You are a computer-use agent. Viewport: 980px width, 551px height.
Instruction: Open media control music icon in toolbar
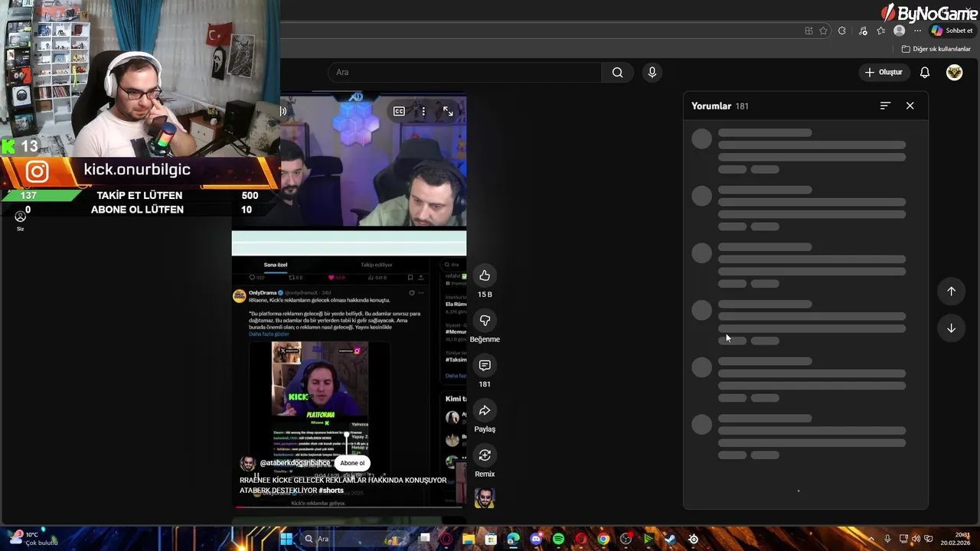(x=863, y=31)
